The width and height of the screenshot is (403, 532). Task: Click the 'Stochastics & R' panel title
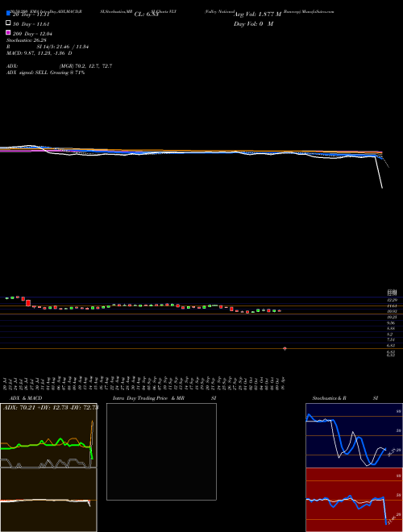(329, 398)
